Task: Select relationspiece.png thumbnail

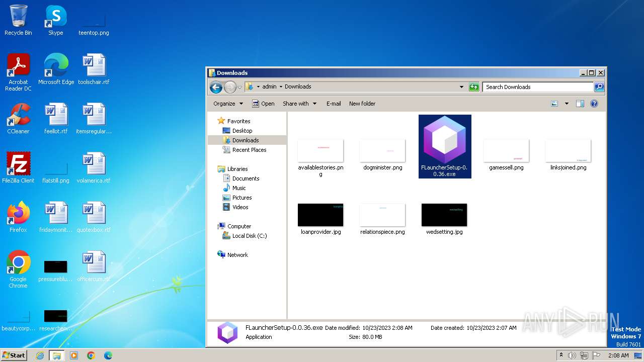Action: pos(382,219)
